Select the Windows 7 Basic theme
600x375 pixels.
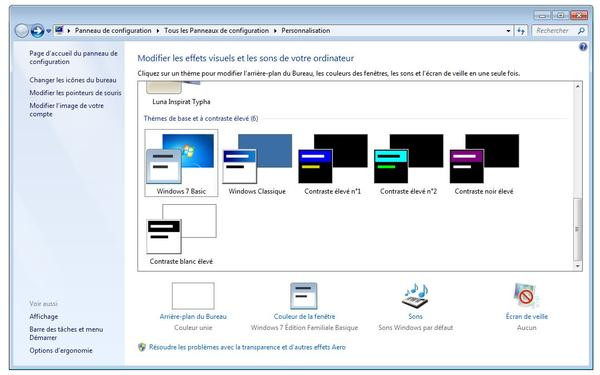[x=181, y=163]
